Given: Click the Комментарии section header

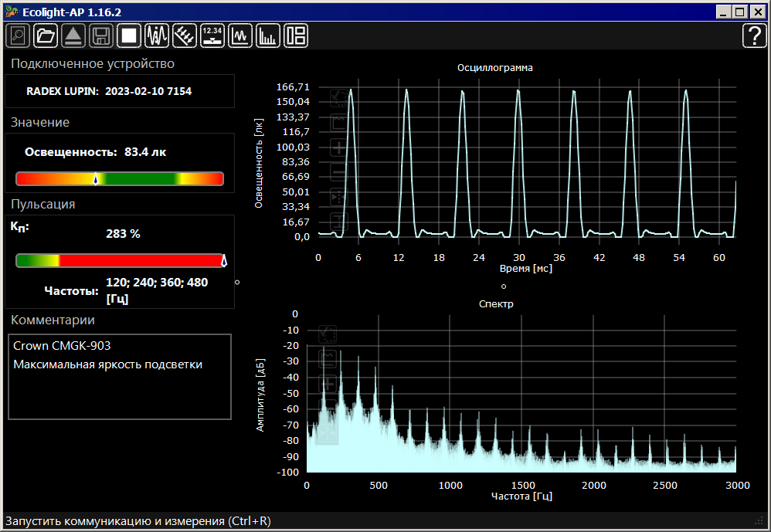Looking at the screenshot, I should (x=53, y=320).
